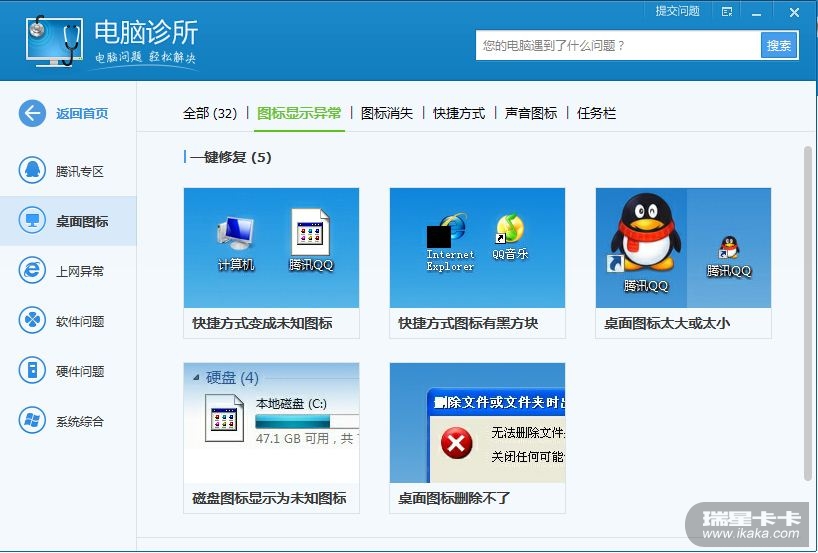Switch to the 任务栏 tab
Screen dimensions: 818x553
[x=596, y=113]
